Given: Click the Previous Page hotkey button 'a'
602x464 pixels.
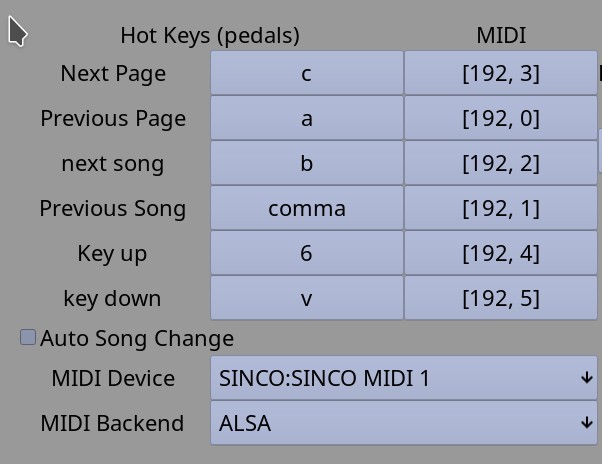Looking at the screenshot, I should [x=307, y=118].
